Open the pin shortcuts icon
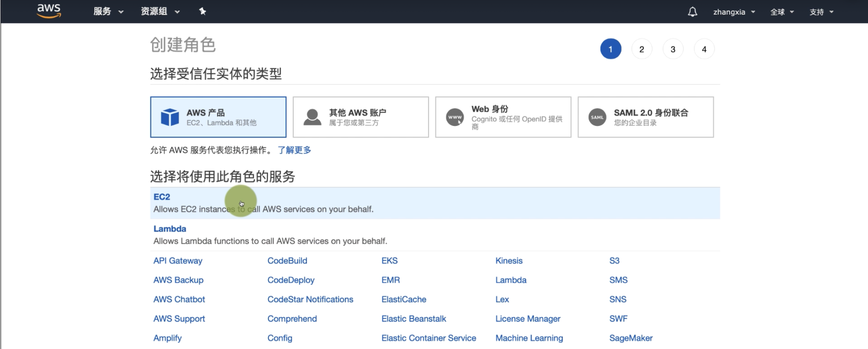The width and height of the screenshot is (868, 349). [x=202, y=11]
